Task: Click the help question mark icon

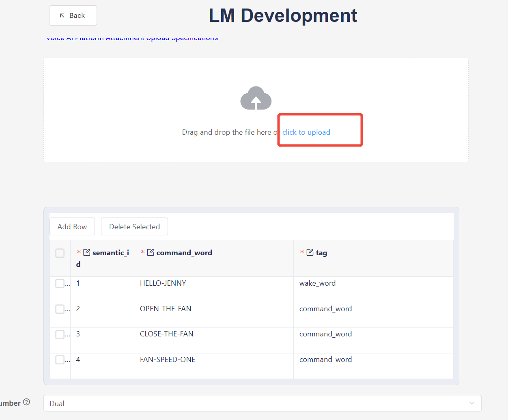Action: point(27,402)
